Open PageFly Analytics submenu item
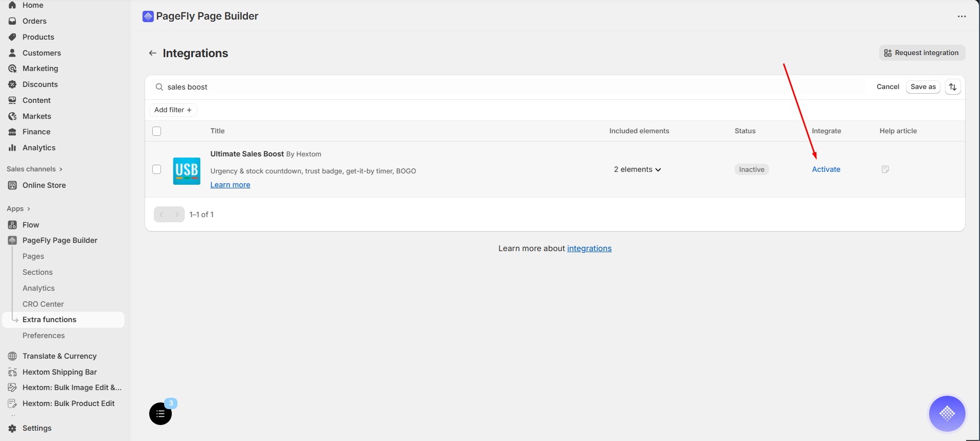Screen dimensions: 980x441 click(x=39, y=288)
